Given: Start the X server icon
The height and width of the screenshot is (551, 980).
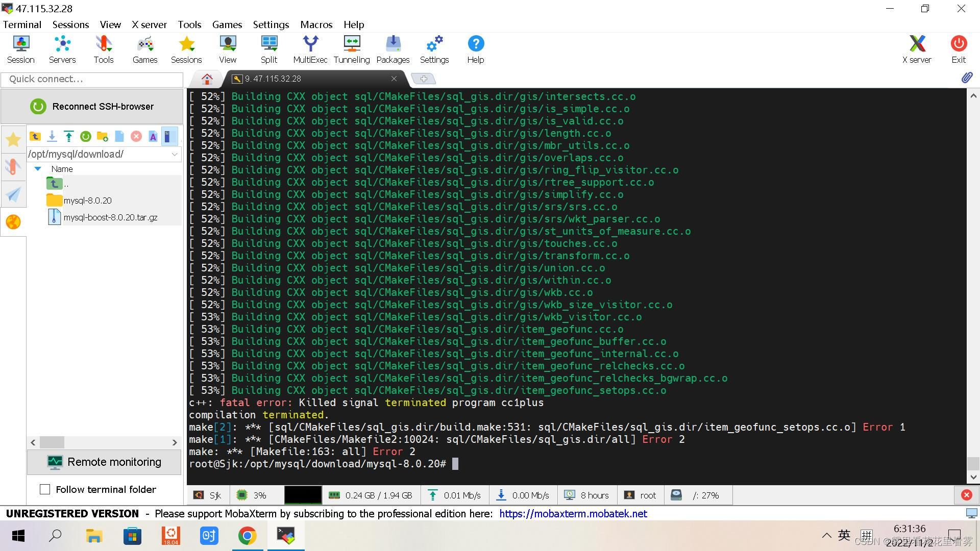Looking at the screenshot, I should coord(917,49).
